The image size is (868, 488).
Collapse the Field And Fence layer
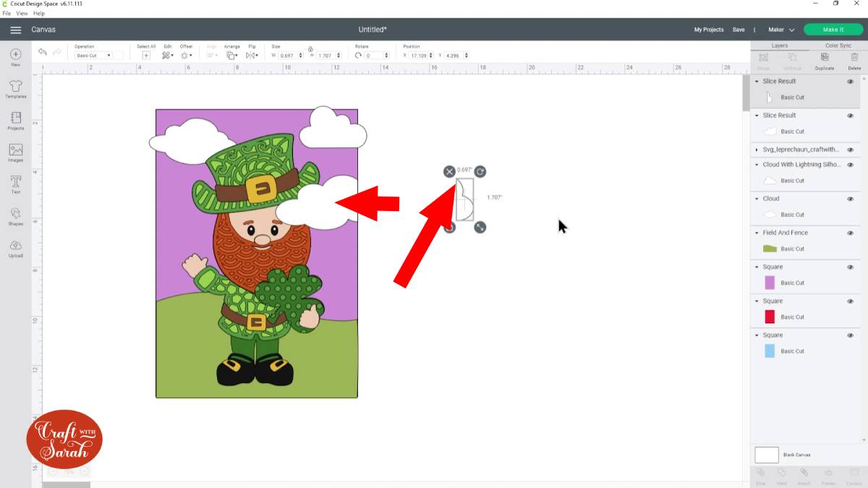757,233
